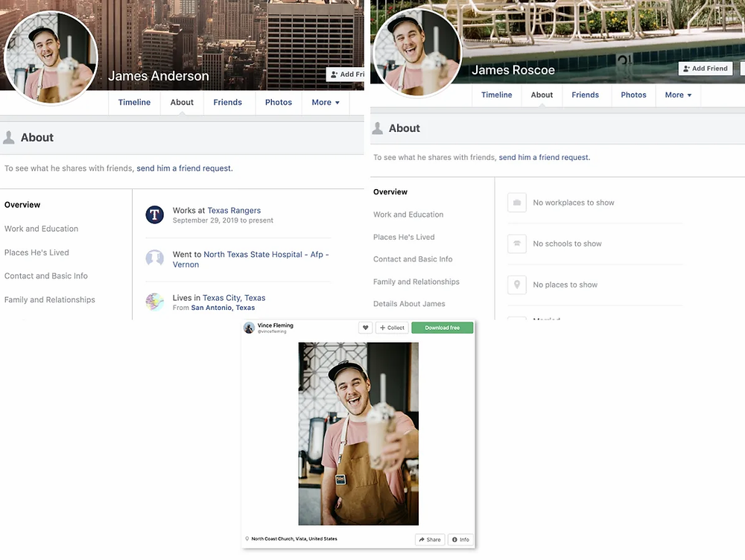Click the green Download free button

pyautogui.click(x=443, y=328)
